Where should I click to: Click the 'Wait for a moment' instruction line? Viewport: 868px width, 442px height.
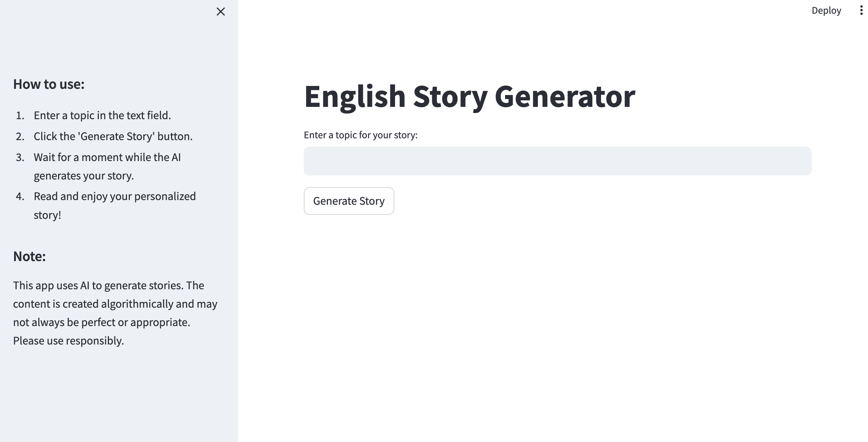(x=107, y=157)
